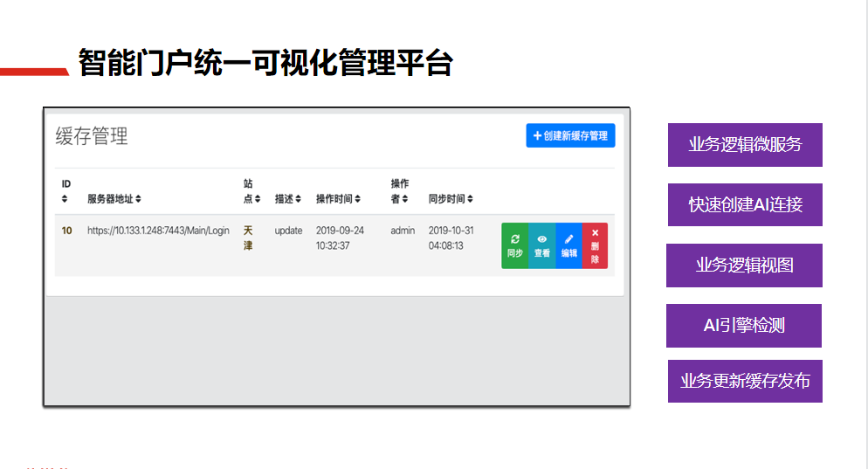This screenshot has width=868, height=469.
Task: Click the blue 编辑 pencil button
Action: pyautogui.click(x=568, y=245)
